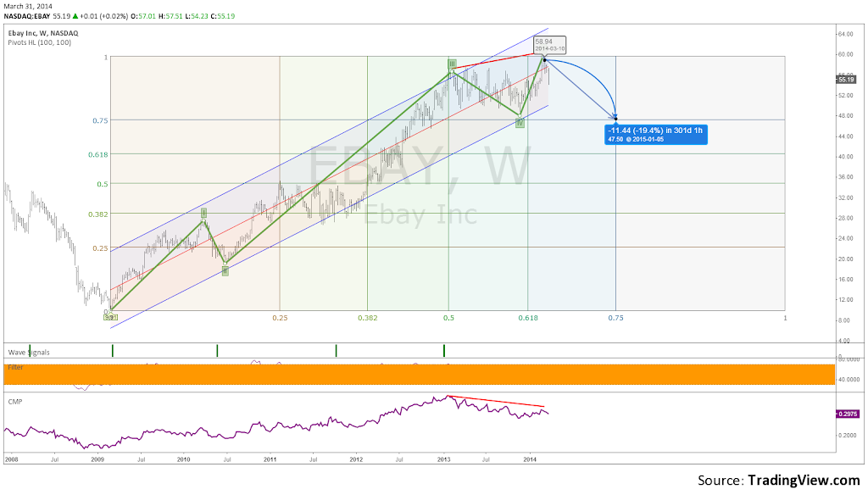Click the red divergence line on CMP pane
868x495 pixels.
coord(497,402)
